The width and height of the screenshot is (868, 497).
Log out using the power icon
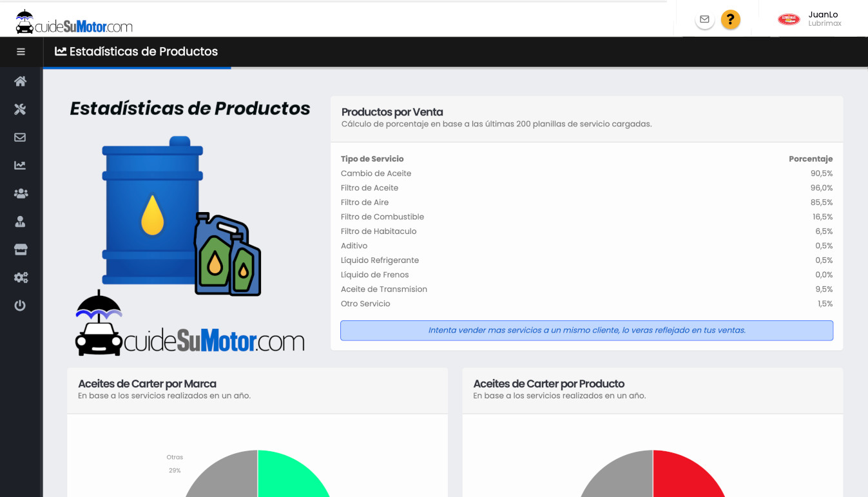(x=21, y=306)
